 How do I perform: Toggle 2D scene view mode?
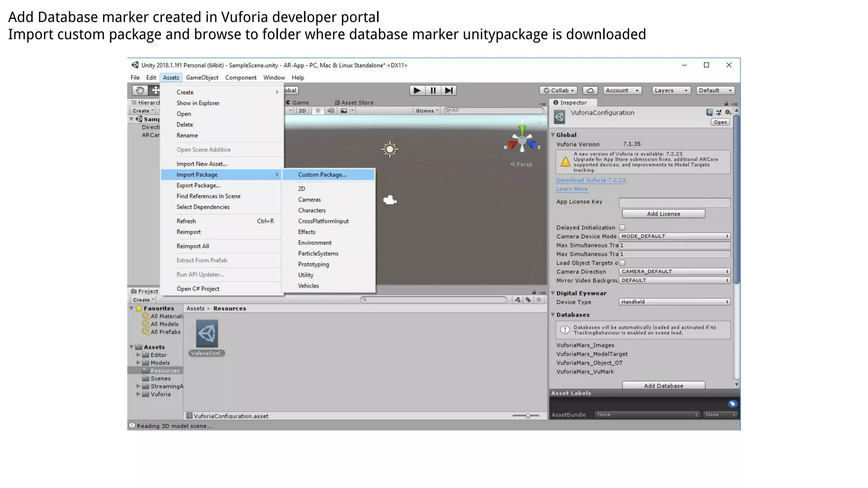point(302,111)
